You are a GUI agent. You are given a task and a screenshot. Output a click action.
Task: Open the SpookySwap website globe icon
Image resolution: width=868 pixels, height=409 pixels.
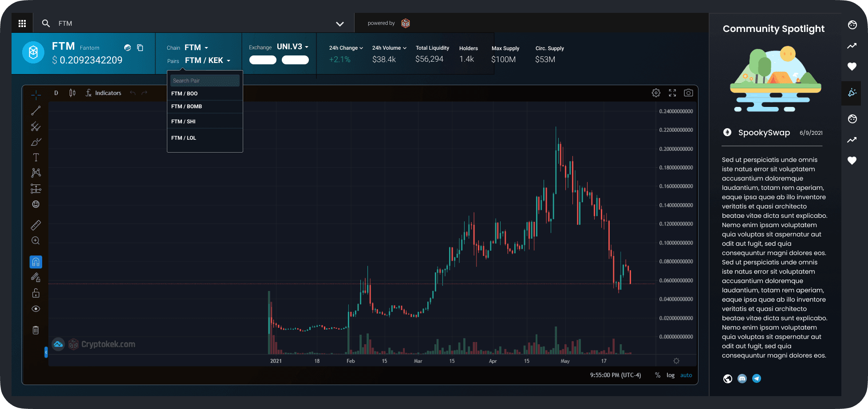pyautogui.click(x=728, y=378)
